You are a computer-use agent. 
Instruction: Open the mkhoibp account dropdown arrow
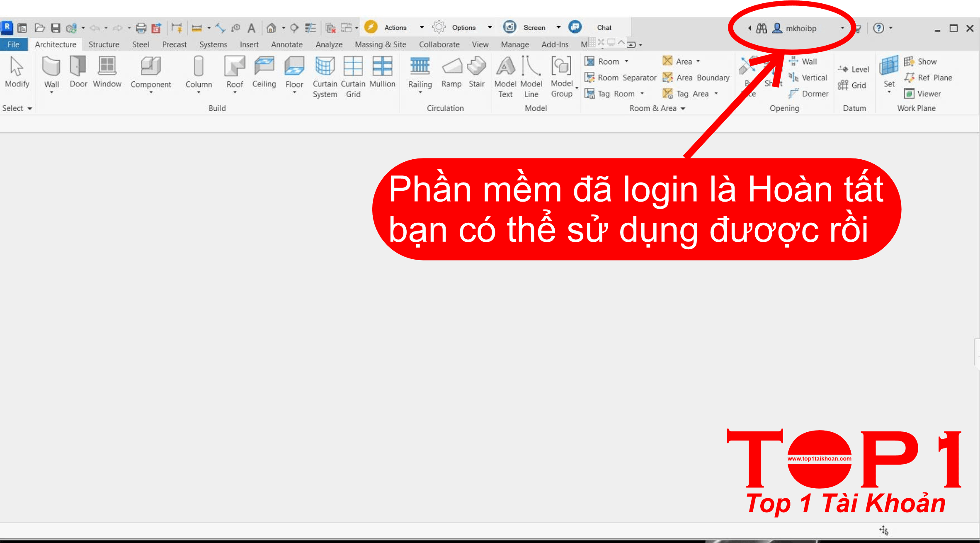pyautogui.click(x=842, y=28)
